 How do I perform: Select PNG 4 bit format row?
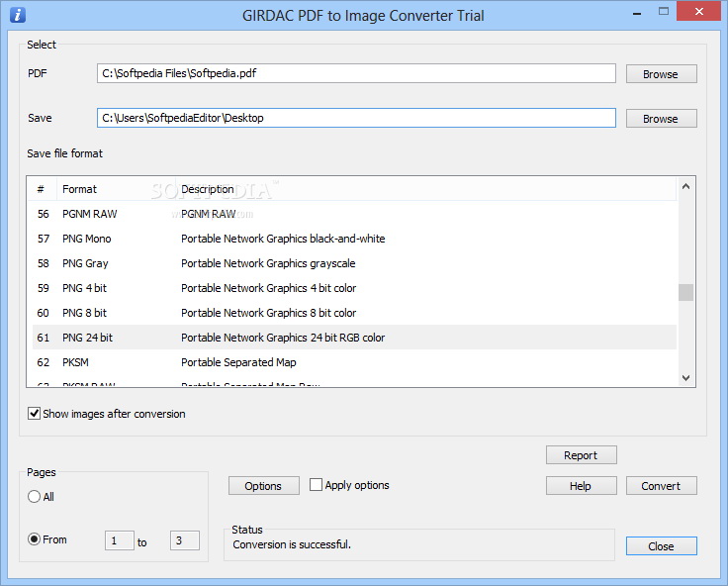354,288
